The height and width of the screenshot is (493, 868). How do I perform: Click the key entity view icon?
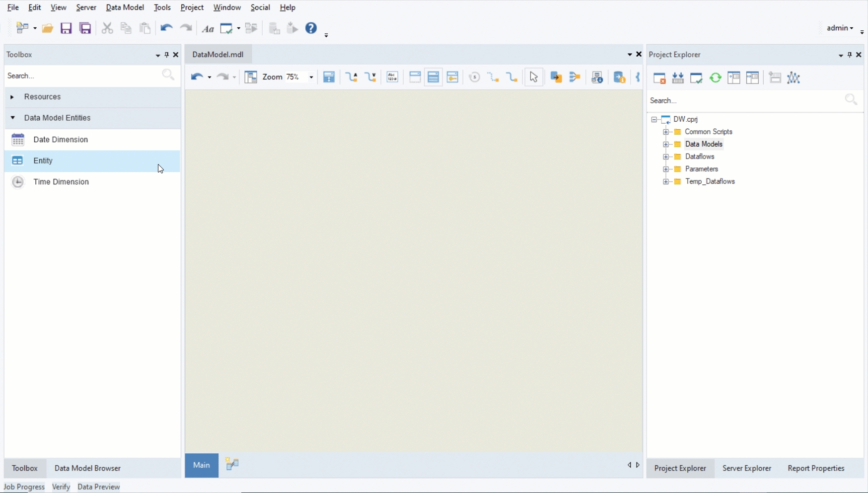coord(452,77)
